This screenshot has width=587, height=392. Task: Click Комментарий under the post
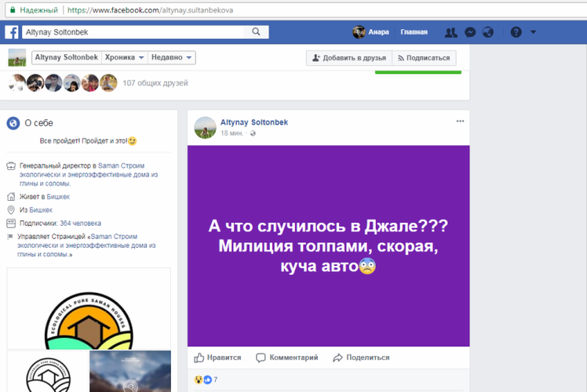(x=287, y=358)
